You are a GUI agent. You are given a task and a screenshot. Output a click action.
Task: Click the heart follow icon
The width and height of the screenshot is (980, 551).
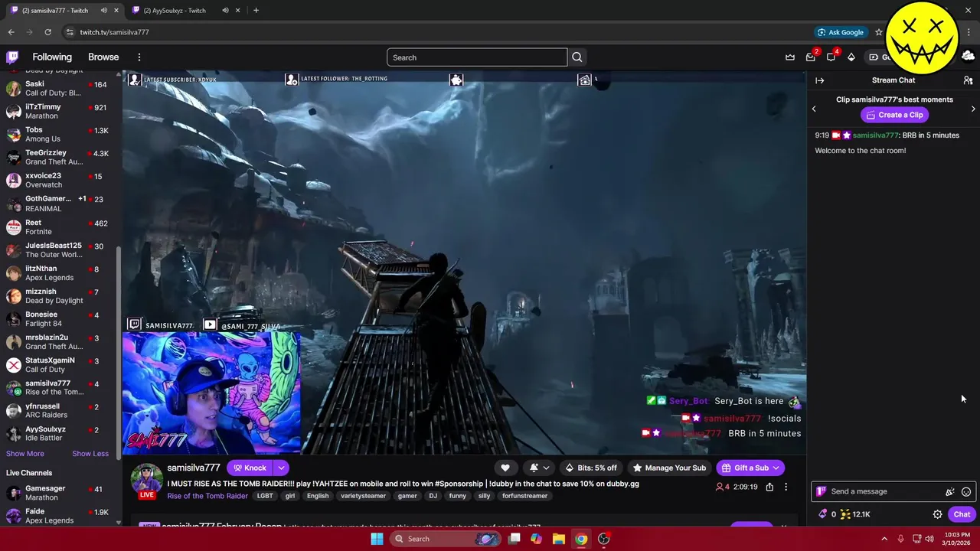click(x=505, y=468)
